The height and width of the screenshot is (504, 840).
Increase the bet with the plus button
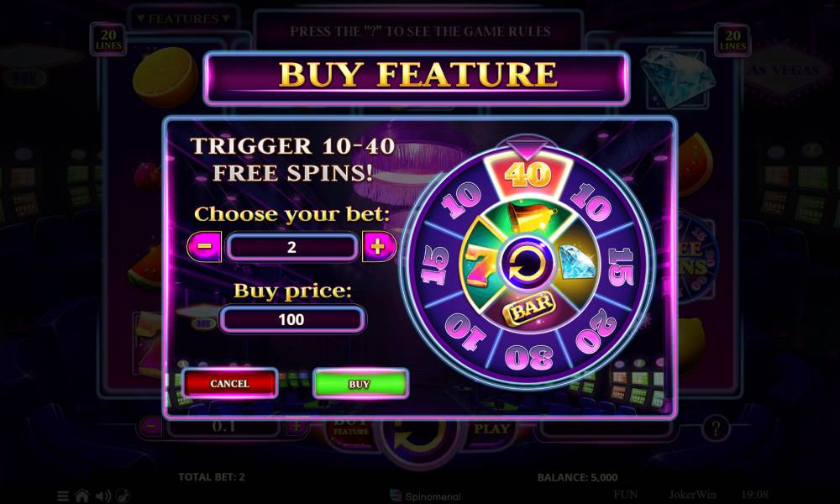coord(379,247)
